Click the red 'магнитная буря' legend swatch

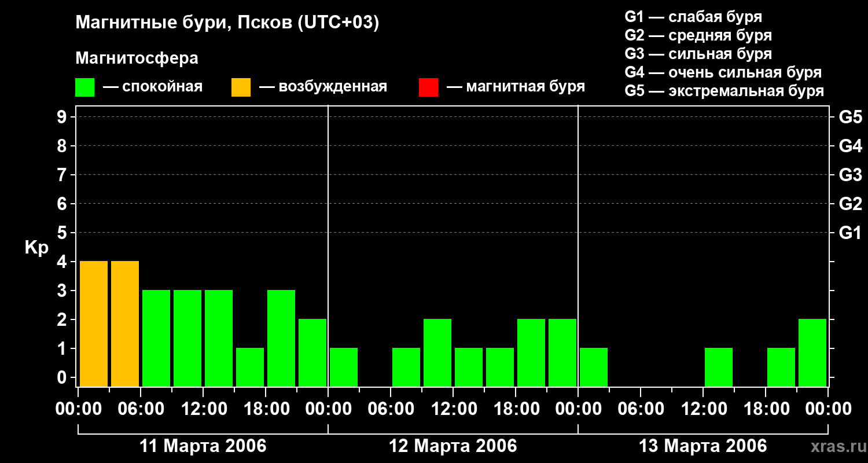(x=428, y=87)
